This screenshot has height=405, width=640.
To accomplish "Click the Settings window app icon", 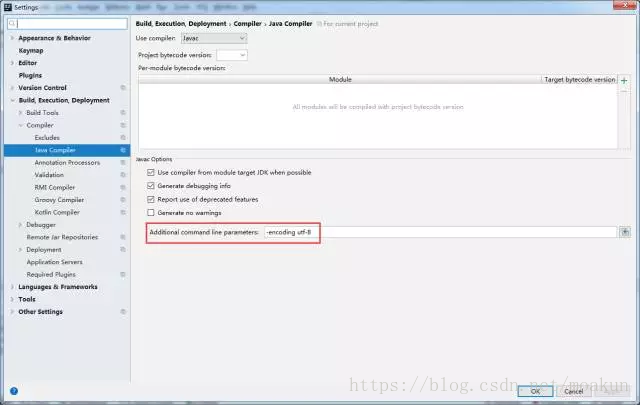I will pyautogui.click(x=8, y=7).
